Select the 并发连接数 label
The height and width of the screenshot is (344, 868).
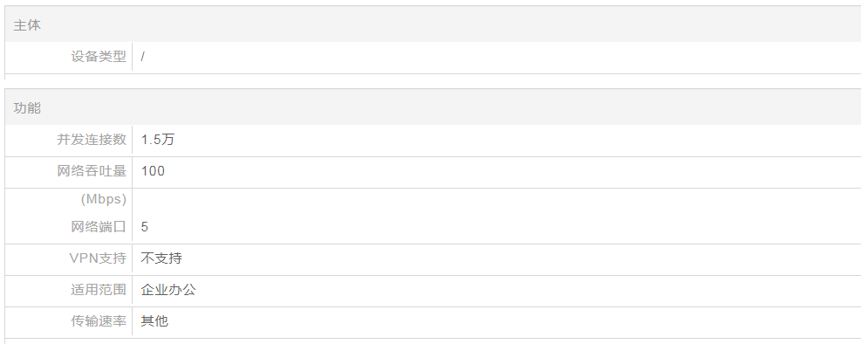[x=92, y=140]
